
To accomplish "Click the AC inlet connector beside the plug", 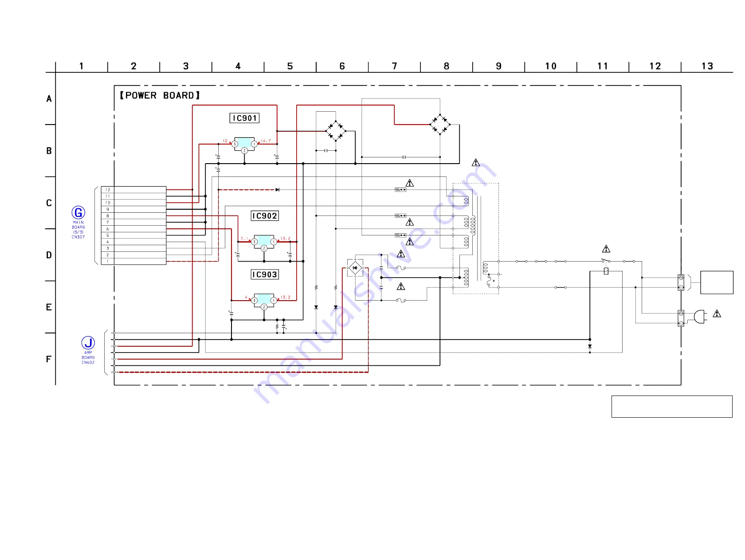I will 681,318.
